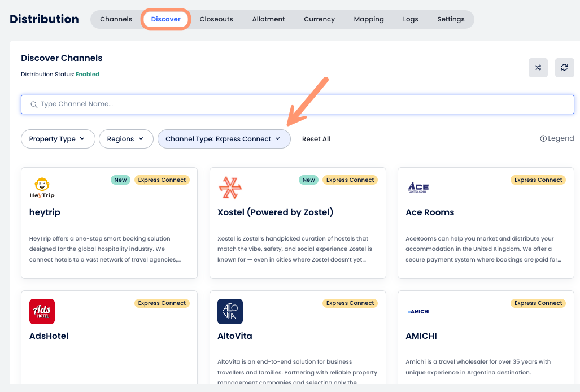Open the Channel Type: Express Connect dropdown
Image resolution: width=580 pixels, height=392 pixels.
coord(224,139)
